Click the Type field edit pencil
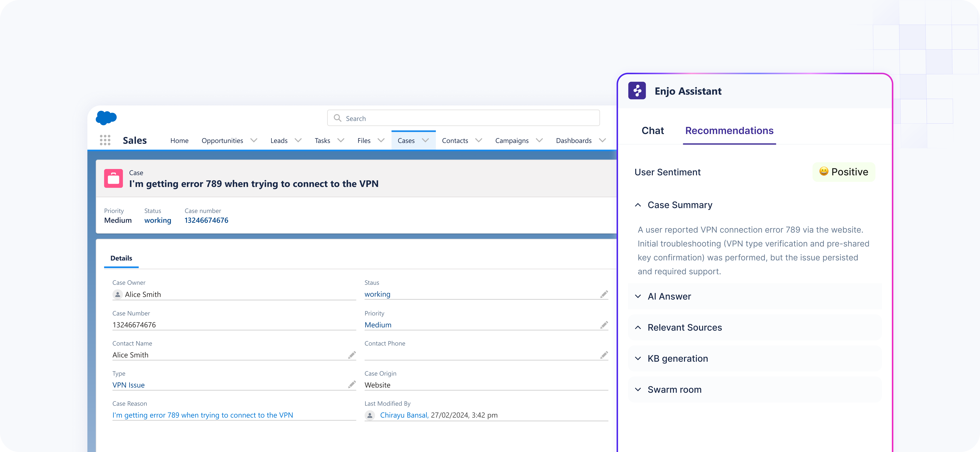Viewport: 980px width, 452px height. click(352, 385)
